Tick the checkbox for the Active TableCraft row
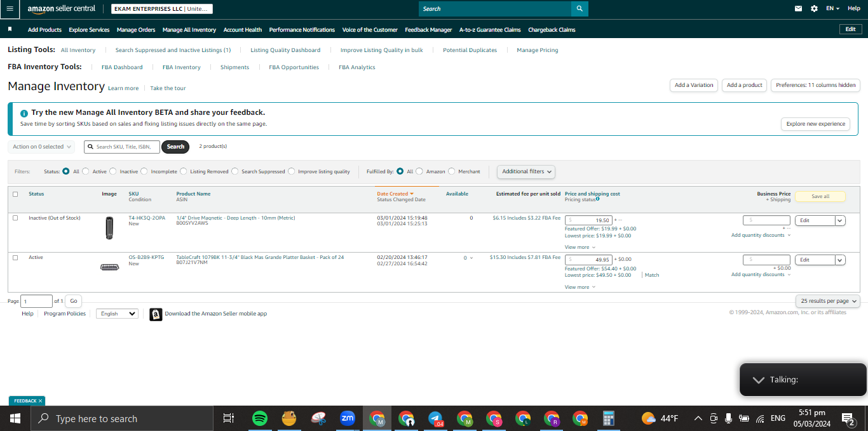 coord(15,257)
